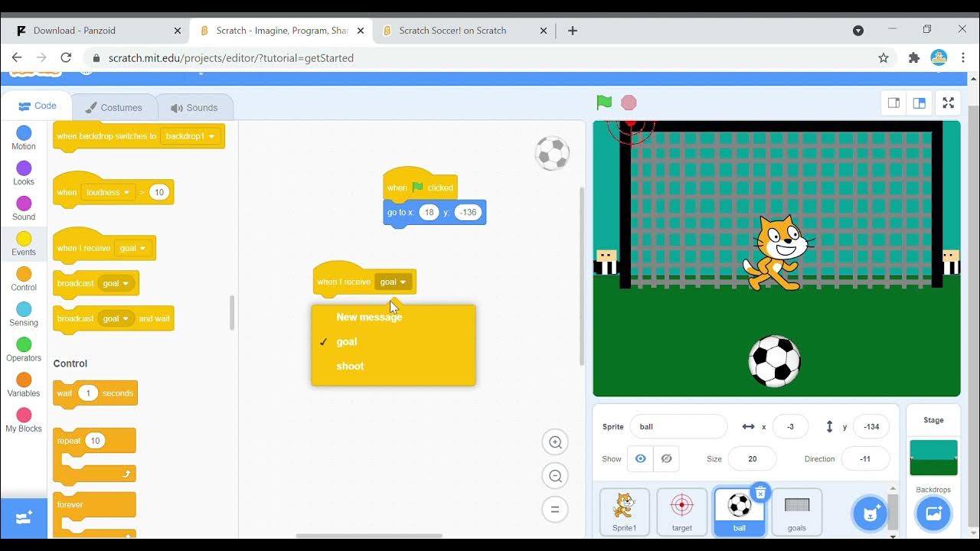Reset workspace zoom with equals icon
The width and height of the screenshot is (980, 551).
[556, 510]
